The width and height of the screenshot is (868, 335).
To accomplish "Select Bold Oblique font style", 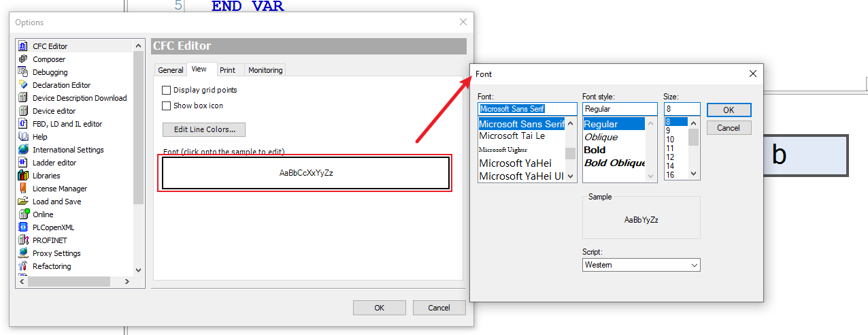I will (x=614, y=163).
